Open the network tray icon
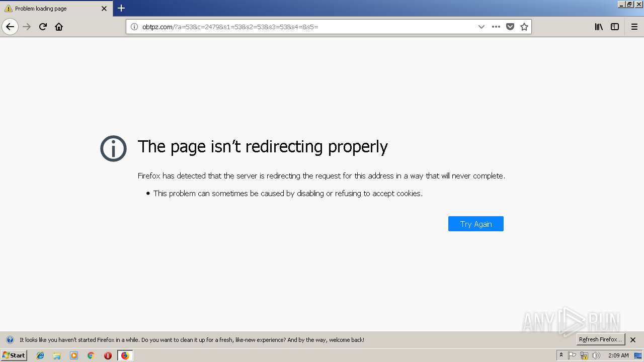644x362 pixels. 584,355
